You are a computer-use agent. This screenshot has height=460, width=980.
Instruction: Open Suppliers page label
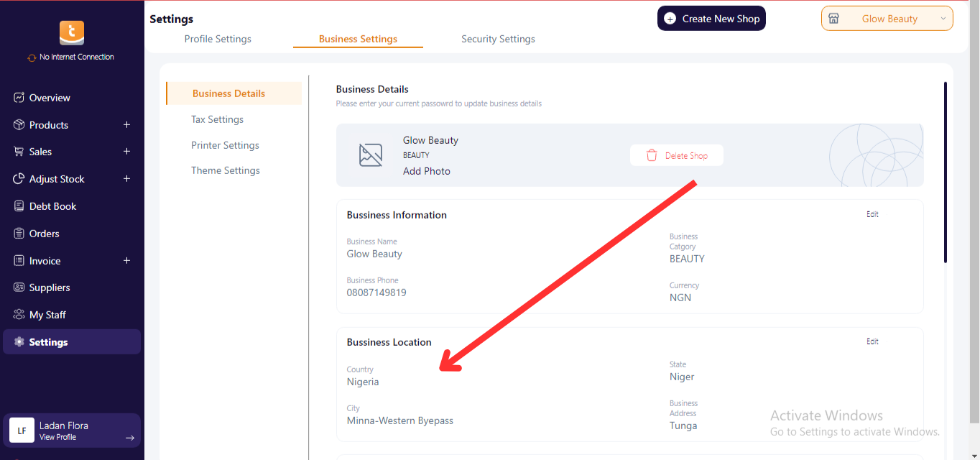click(x=50, y=287)
